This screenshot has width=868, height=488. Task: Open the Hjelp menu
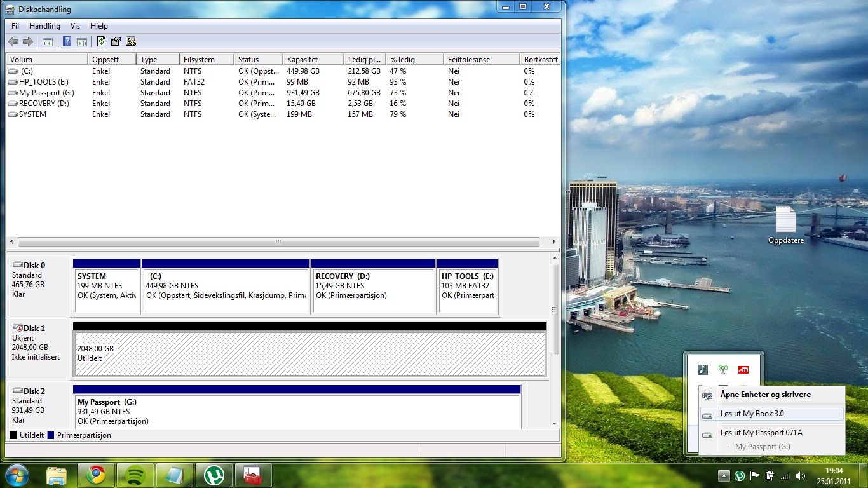(x=99, y=26)
